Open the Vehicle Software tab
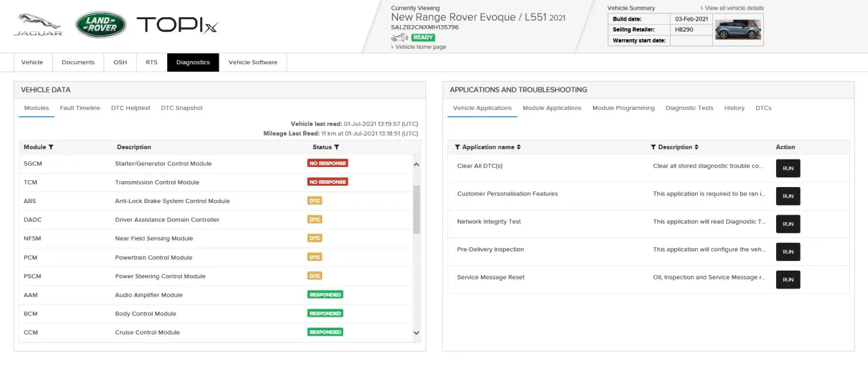This screenshot has height=365, width=868. [x=253, y=62]
